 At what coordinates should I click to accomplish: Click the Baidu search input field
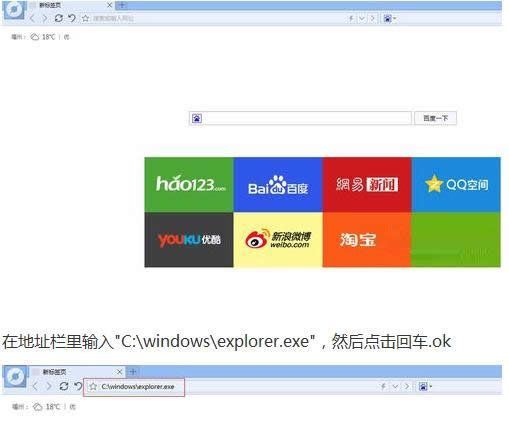click(x=300, y=118)
